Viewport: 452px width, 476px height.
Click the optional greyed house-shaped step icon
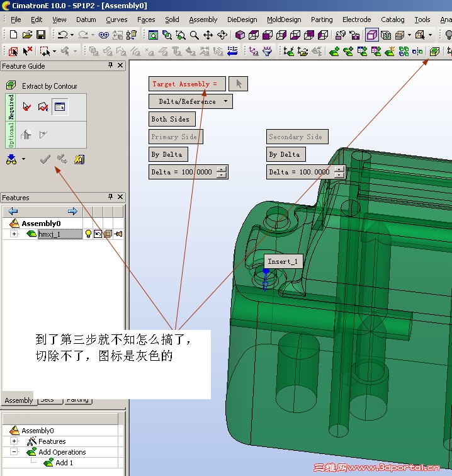point(26,135)
